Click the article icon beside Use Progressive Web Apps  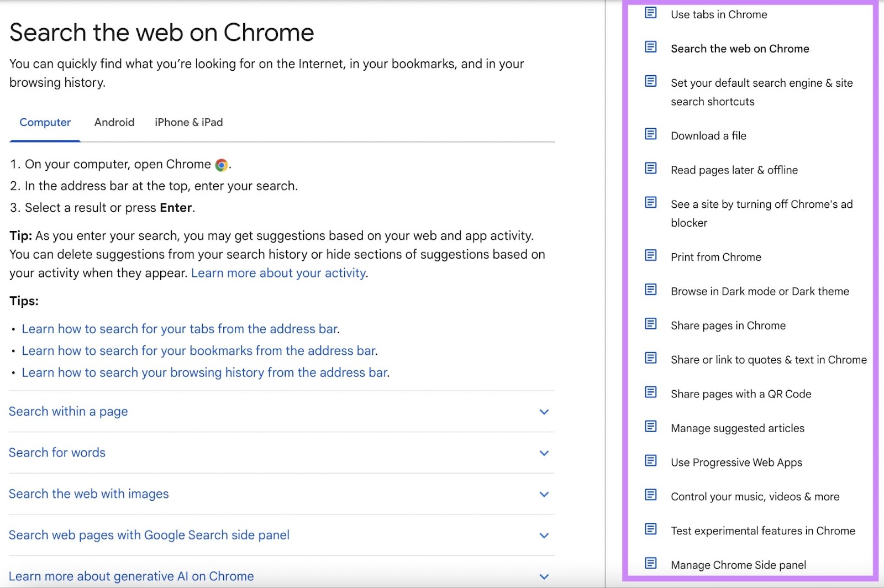pos(650,461)
